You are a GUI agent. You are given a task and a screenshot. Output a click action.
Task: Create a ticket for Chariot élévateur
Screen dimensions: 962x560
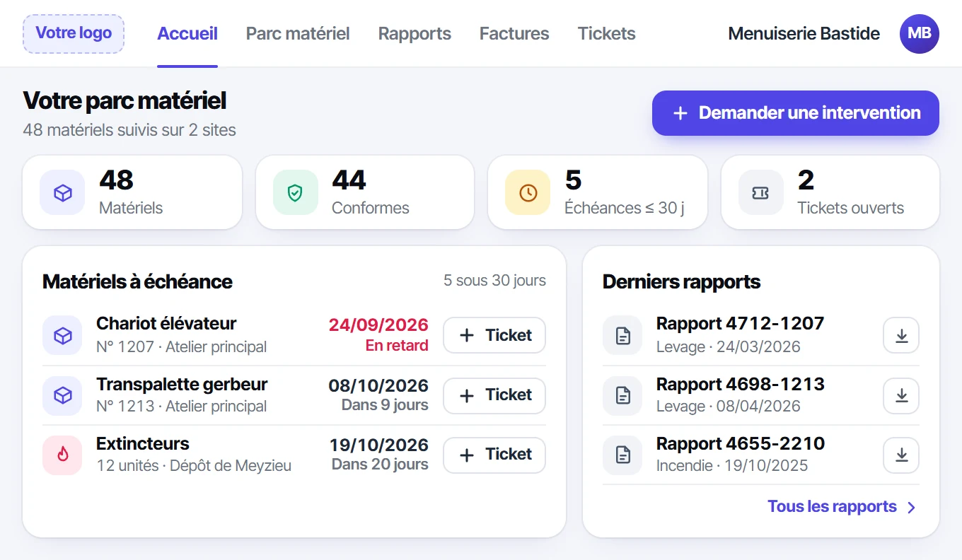tap(494, 335)
